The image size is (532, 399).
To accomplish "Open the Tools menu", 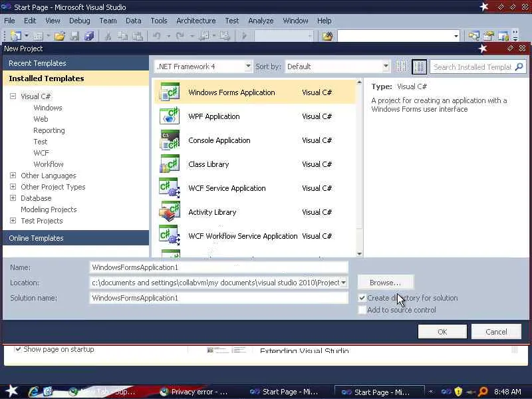I will pos(159,21).
